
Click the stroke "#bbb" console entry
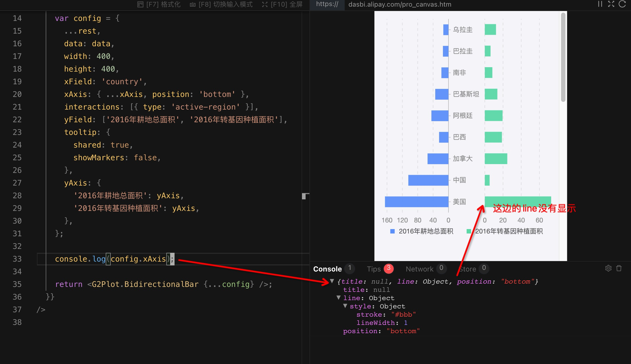tap(386, 314)
